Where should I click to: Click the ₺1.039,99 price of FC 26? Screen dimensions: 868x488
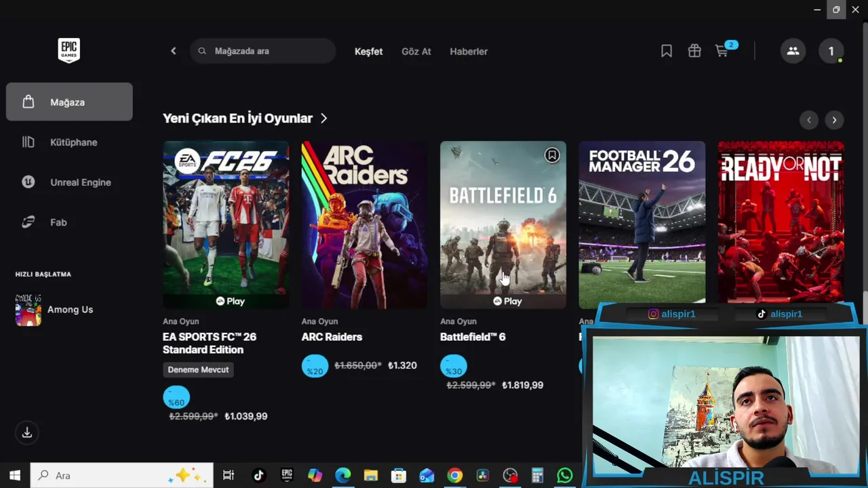click(x=246, y=416)
